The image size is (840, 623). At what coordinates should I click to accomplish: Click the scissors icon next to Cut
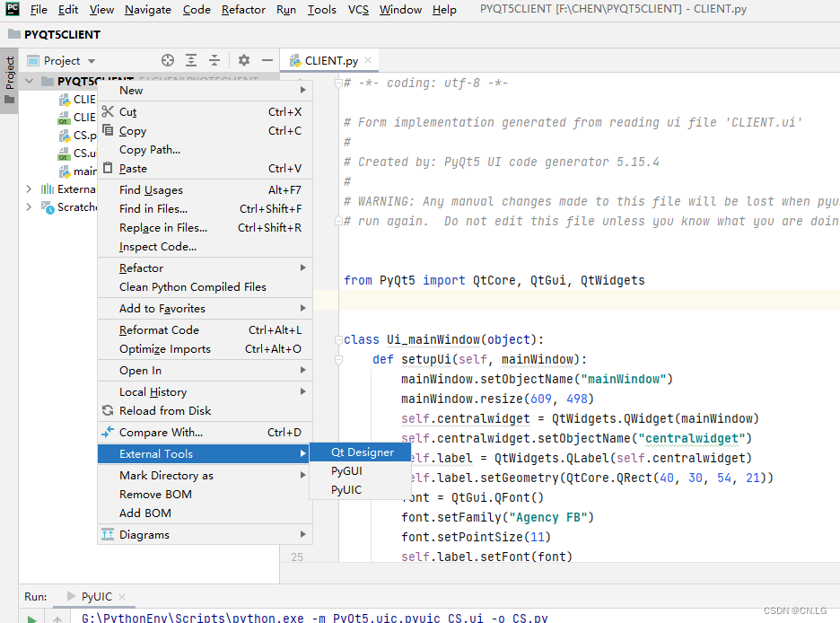point(108,111)
